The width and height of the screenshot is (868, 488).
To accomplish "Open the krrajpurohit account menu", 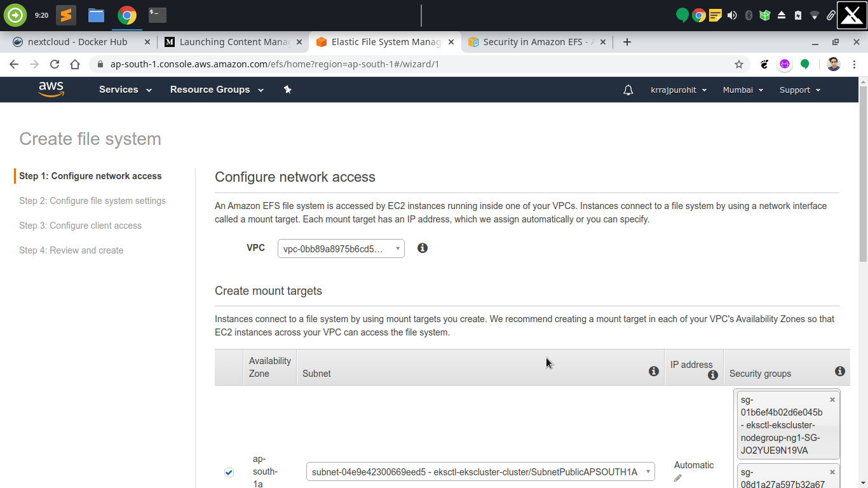I will 679,90.
